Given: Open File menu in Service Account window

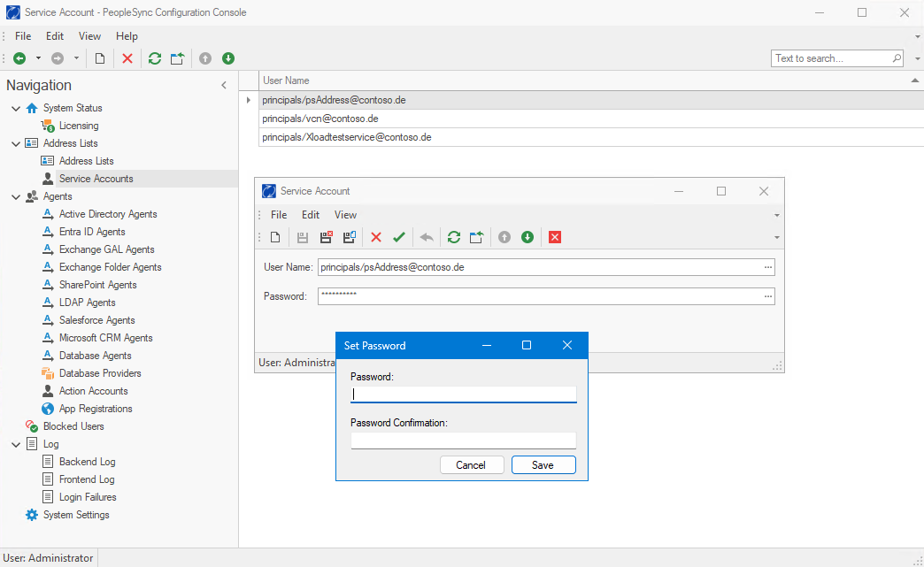Looking at the screenshot, I should [x=279, y=215].
